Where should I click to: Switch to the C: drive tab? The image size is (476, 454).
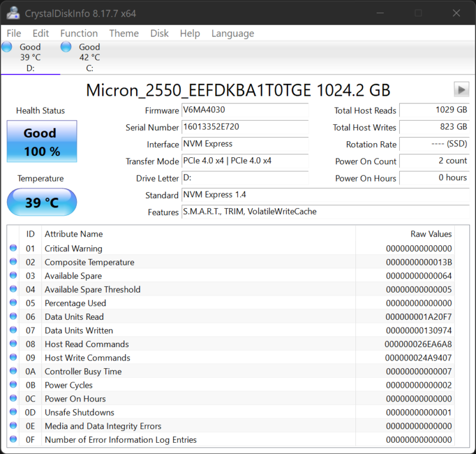(x=89, y=57)
